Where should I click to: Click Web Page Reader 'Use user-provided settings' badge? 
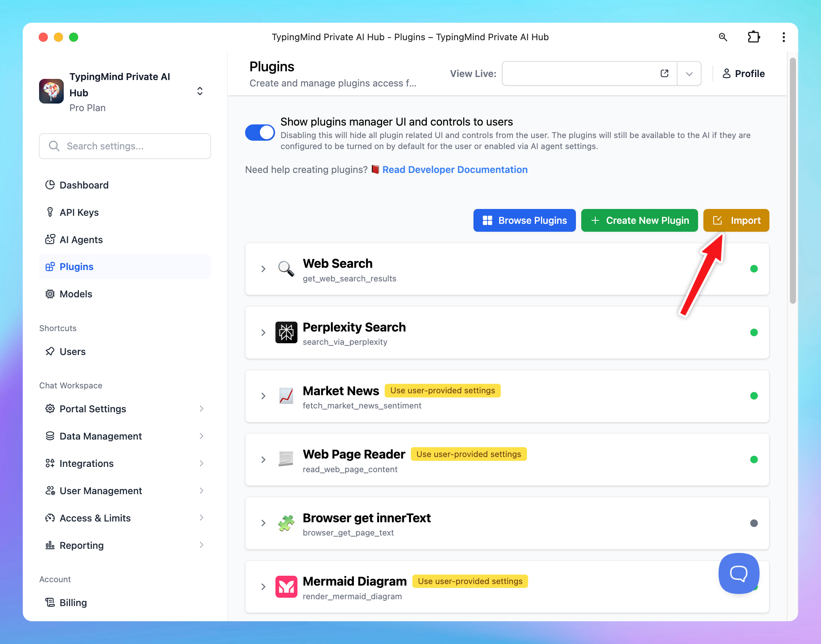(x=469, y=454)
